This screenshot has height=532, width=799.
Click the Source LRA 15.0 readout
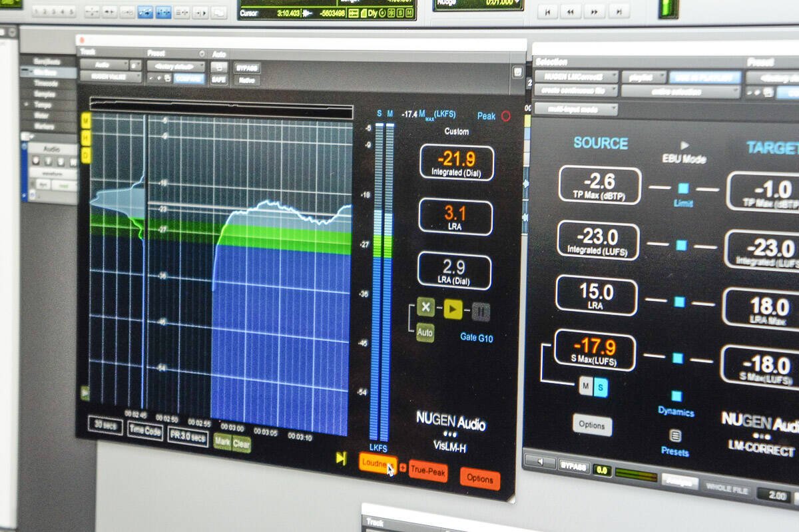(597, 296)
